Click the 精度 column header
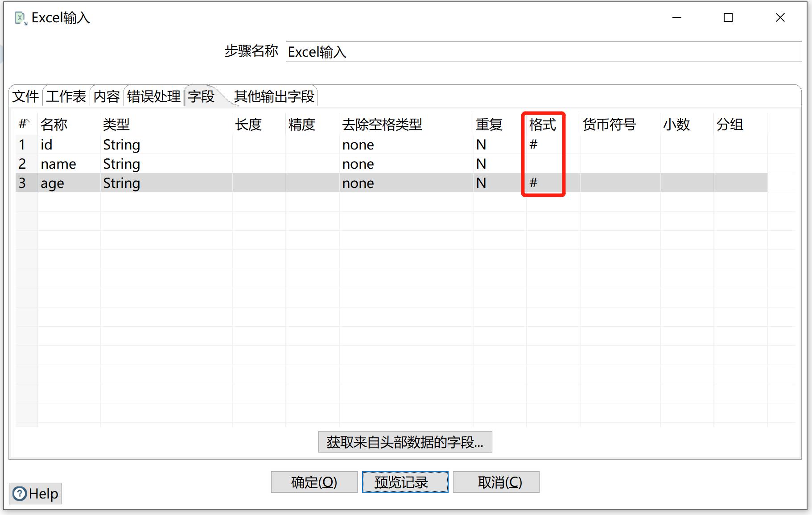 [x=312, y=124]
